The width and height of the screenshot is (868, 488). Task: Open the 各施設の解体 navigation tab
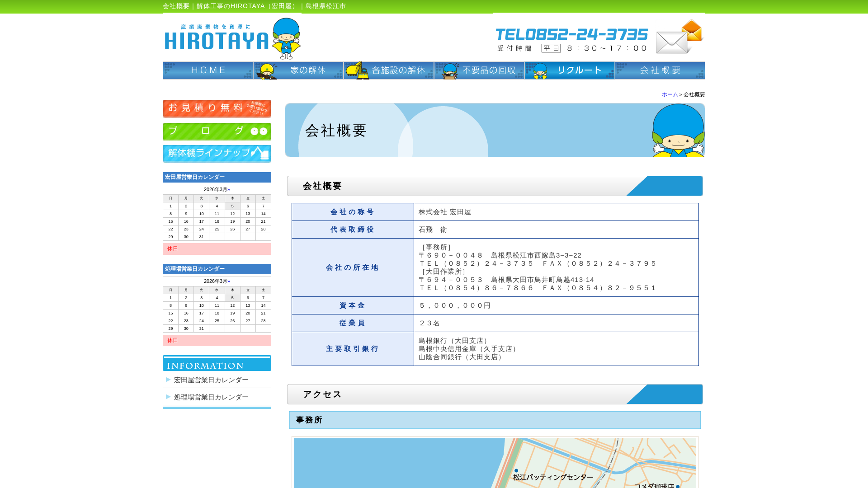pyautogui.click(x=389, y=70)
